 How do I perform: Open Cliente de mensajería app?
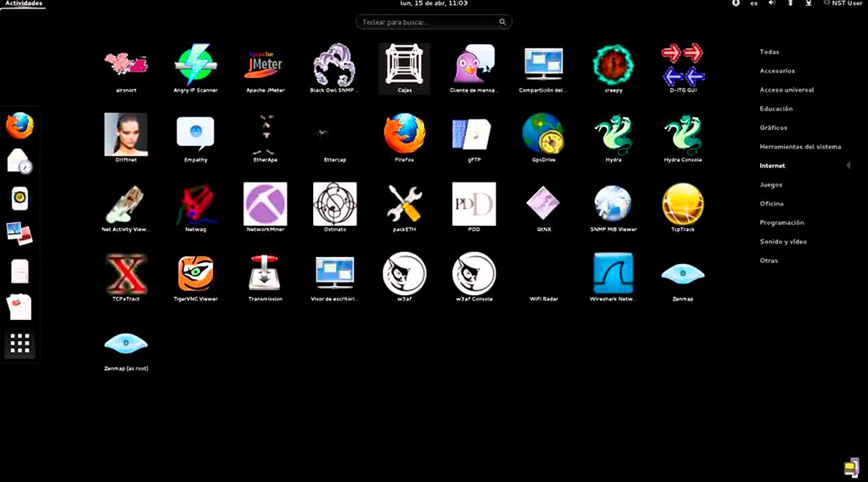click(473, 69)
